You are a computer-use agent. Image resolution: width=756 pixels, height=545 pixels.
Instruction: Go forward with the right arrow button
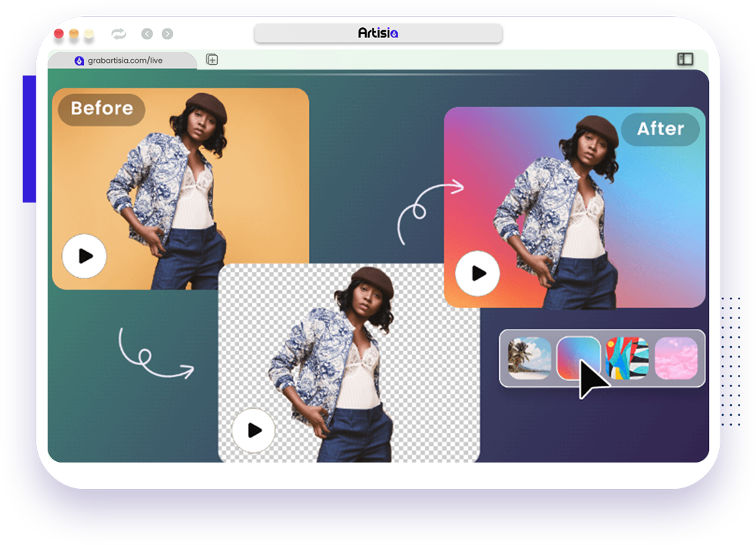pyautogui.click(x=167, y=34)
